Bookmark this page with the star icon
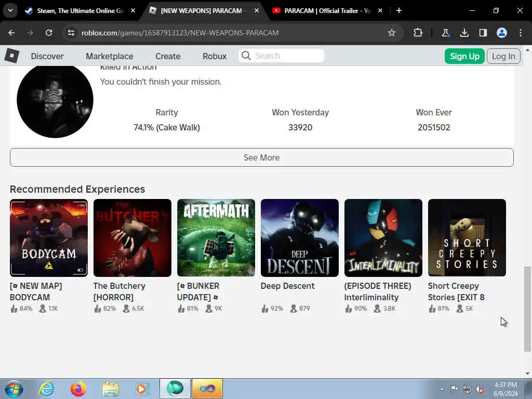 pos(392,33)
